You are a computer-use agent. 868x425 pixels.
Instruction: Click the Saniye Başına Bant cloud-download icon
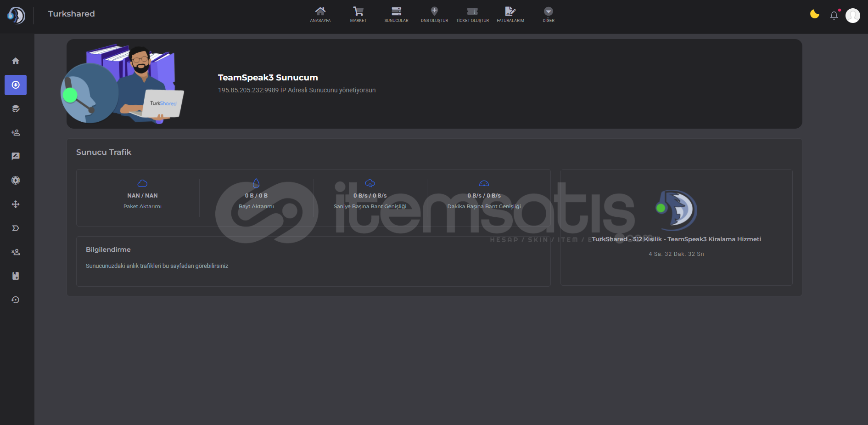(x=370, y=183)
